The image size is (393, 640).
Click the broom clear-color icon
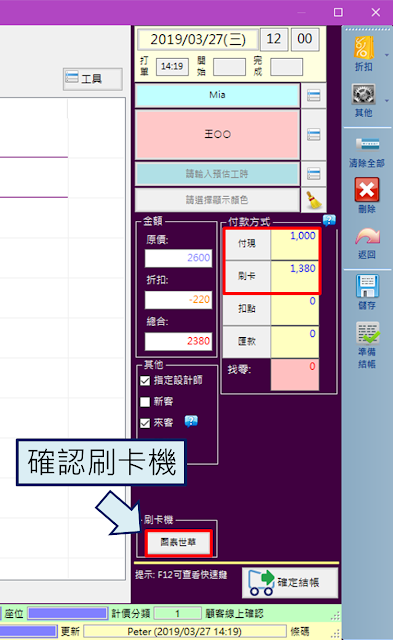tap(313, 200)
